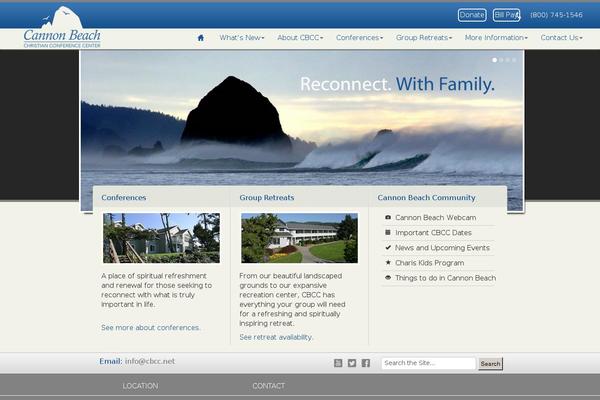Select the first slideshow indicator dot

[495, 60]
